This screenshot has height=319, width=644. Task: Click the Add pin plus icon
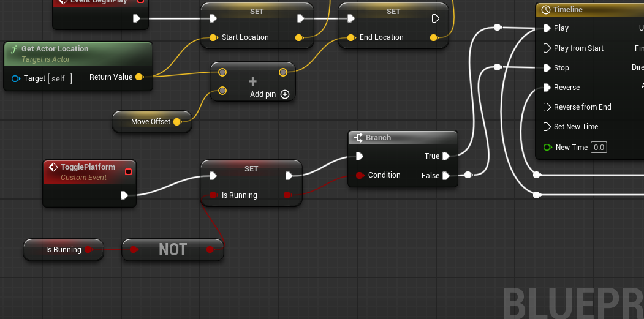[285, 94]
